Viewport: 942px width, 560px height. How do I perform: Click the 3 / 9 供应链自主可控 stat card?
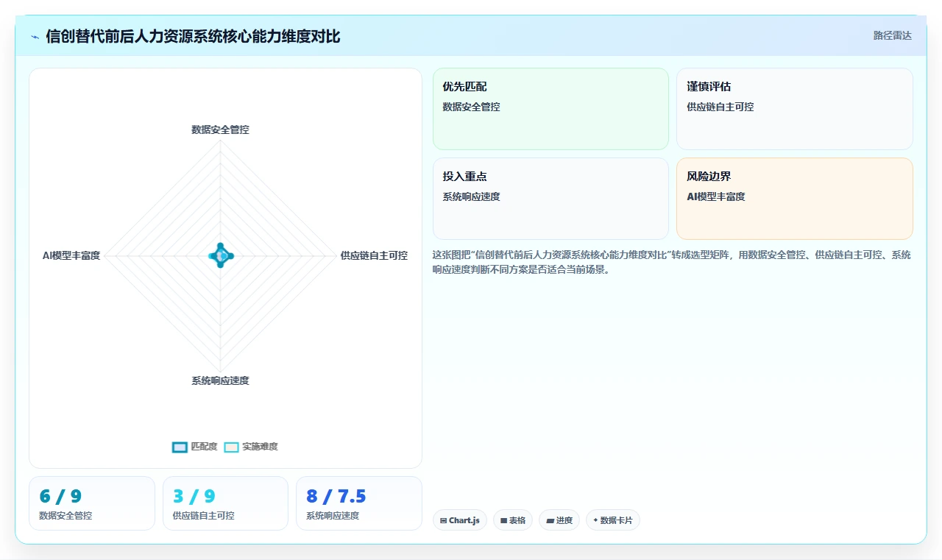225,503
